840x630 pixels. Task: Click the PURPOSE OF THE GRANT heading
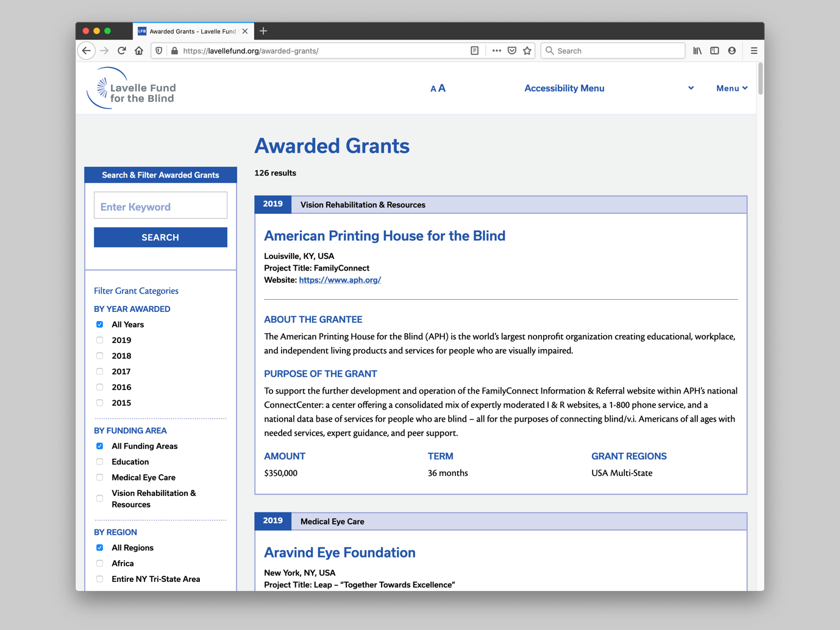[321, 374]
